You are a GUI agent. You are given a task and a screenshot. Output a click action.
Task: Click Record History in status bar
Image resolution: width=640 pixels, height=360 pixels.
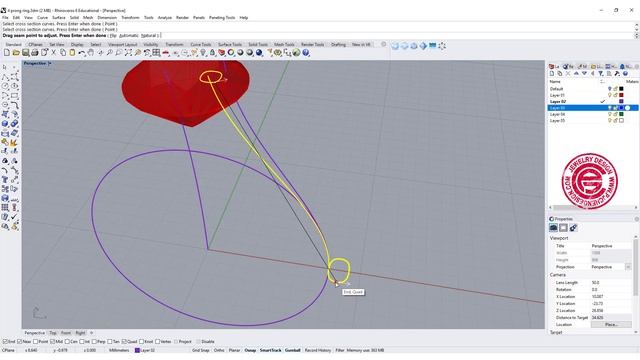click(318, 350)
